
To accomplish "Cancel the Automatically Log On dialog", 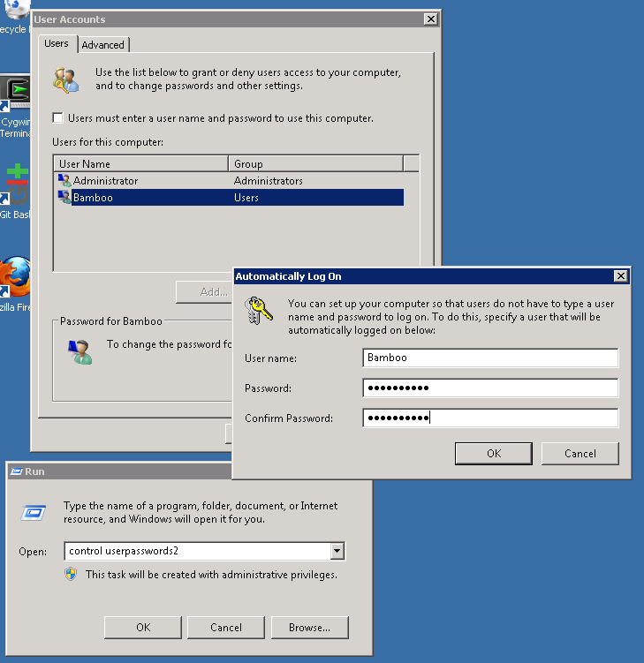I will (580, 453).
